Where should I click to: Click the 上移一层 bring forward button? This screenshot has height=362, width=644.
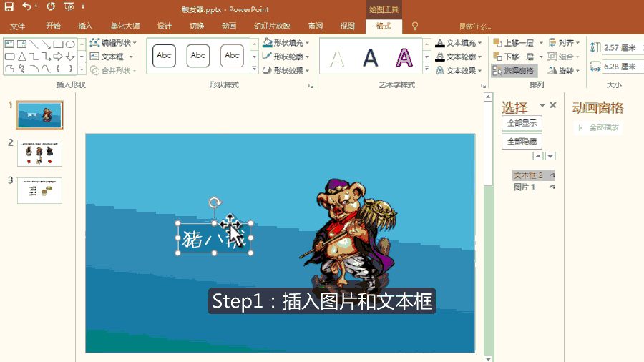click(514, 43)
